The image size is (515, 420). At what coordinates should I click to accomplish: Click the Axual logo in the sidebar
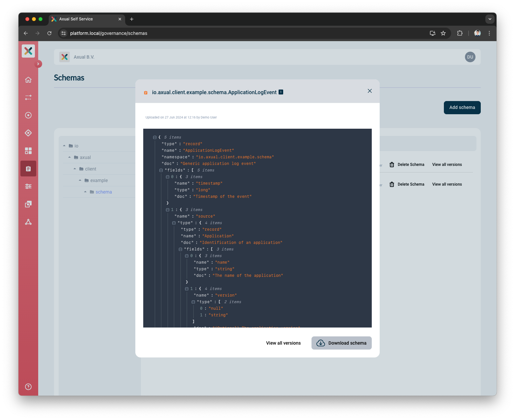tap(28, 51)
